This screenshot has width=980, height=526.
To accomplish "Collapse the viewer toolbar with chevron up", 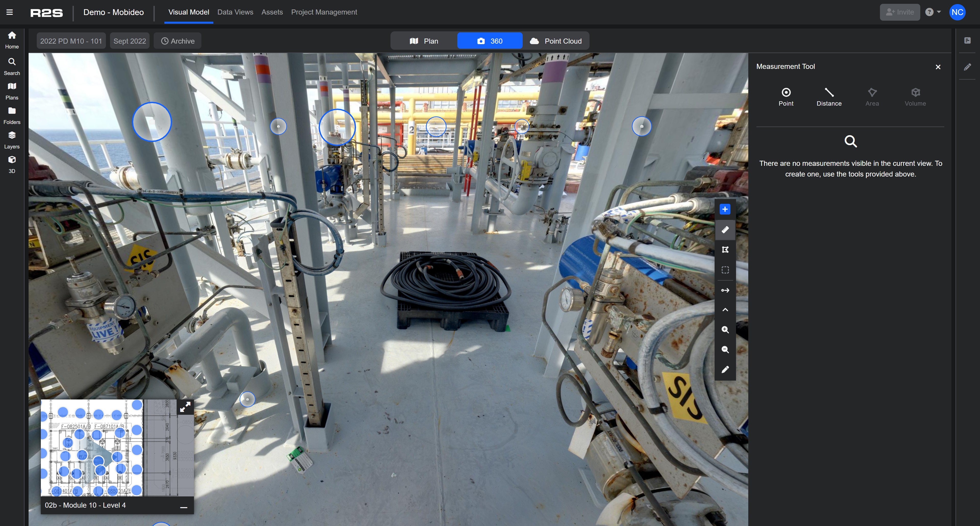I will [725, 310].
